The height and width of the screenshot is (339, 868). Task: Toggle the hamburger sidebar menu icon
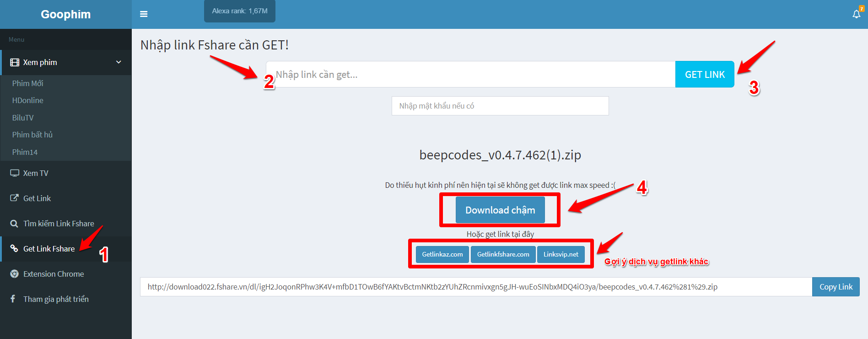tap(144, 14)
